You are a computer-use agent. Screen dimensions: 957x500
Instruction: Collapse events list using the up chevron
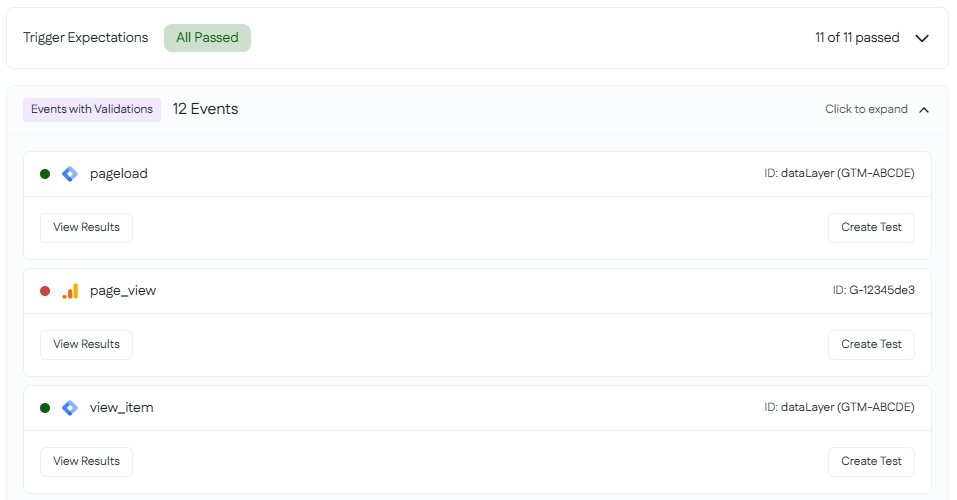pos(924,110)
